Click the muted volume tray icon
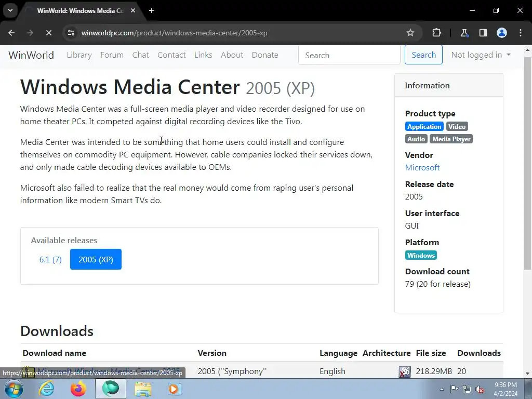 point(480,389)
